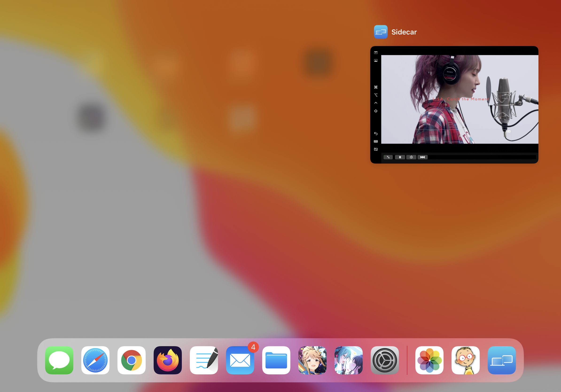Screen dimensions: 561x392
Task: Open the Files app folder icon
Action: tap(276, 360)
